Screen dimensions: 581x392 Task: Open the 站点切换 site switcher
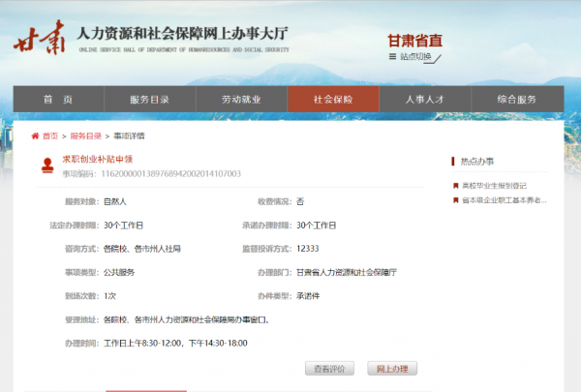[415, 57]
